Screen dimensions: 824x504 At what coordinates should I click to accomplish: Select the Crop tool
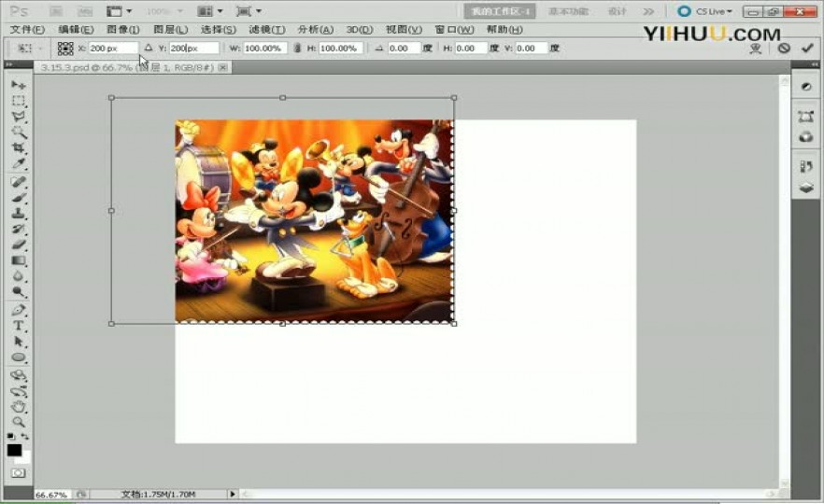pos(19,148)
